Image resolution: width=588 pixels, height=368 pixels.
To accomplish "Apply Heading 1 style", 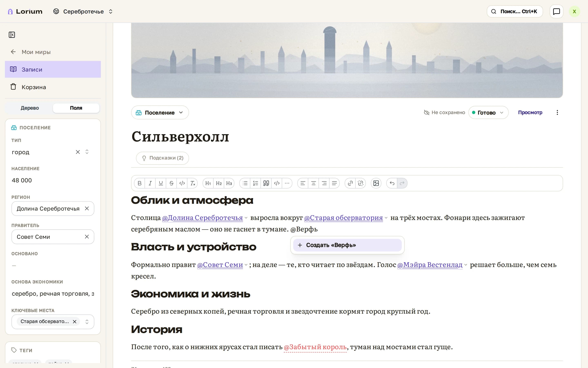I will coord(208,183).
